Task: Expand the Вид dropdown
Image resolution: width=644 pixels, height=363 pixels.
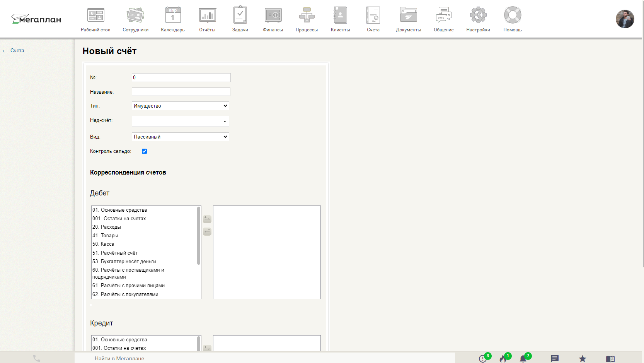Action: 180,137
